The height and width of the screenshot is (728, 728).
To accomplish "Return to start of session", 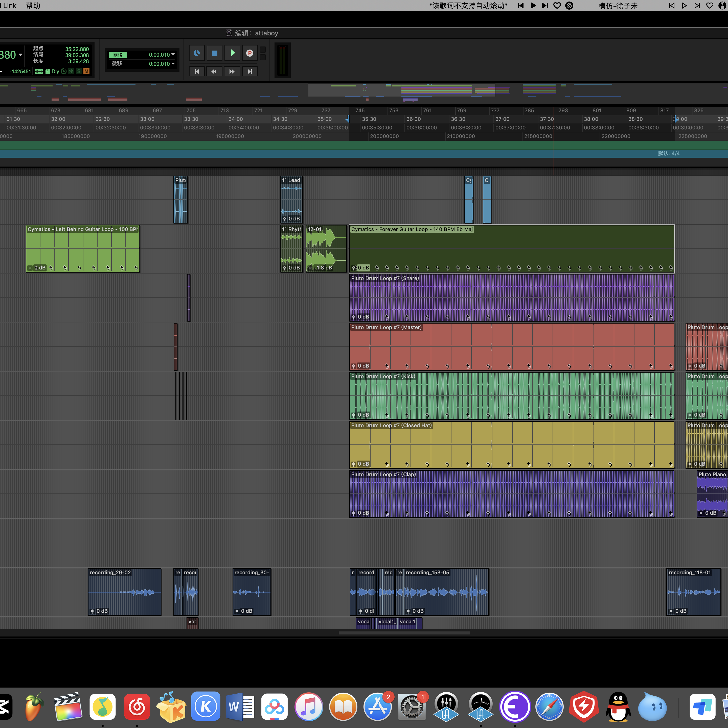I will tap(197, 72).
